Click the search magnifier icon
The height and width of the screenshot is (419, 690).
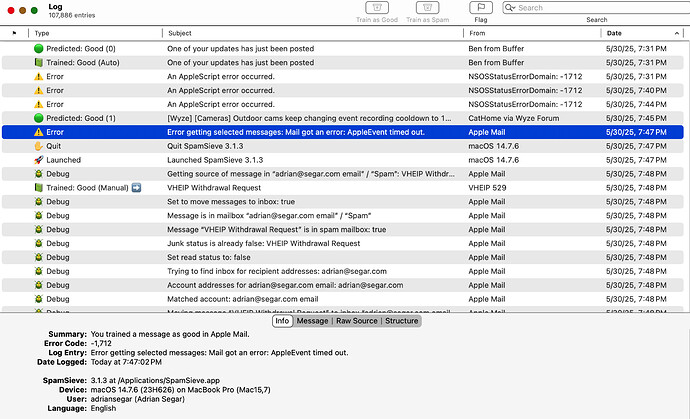(510, 7)
